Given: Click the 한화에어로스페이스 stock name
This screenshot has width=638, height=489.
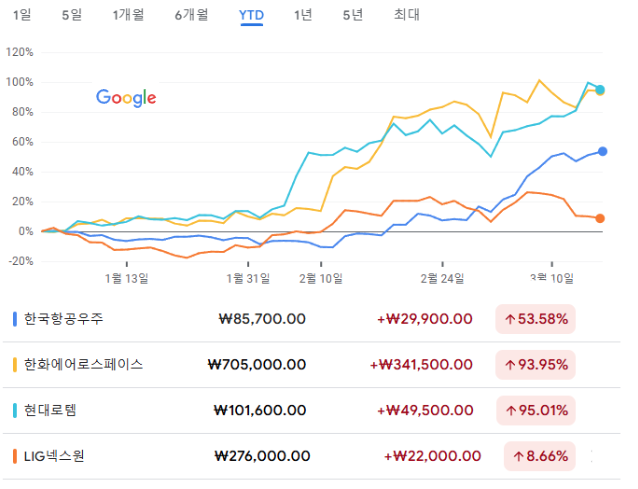Looking at the screenshot, I should point(83,365).
